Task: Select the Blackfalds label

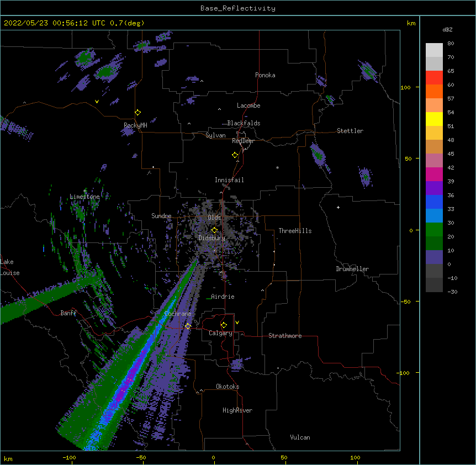Action: coord(244,123)
